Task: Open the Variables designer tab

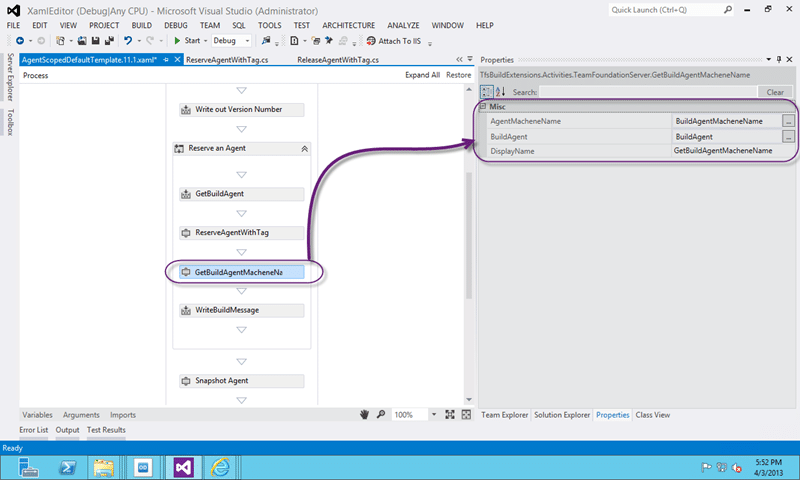Action: click(x=37, y=415)
